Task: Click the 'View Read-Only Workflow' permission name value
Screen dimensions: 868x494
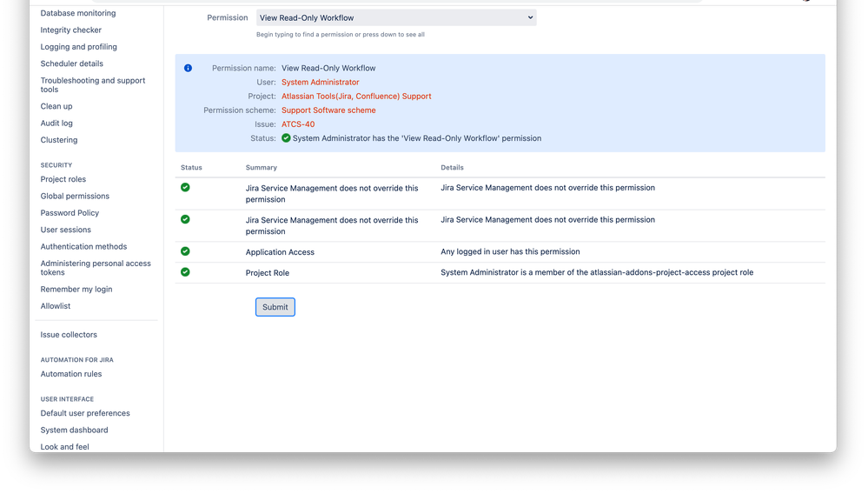Action: [328, 68]
